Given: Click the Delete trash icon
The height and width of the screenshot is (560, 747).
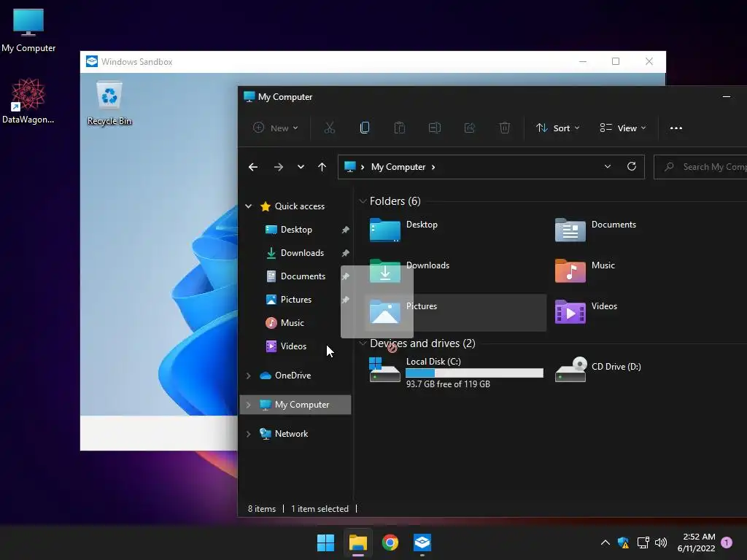Looking at the screenshot, I should pos(505,128).
